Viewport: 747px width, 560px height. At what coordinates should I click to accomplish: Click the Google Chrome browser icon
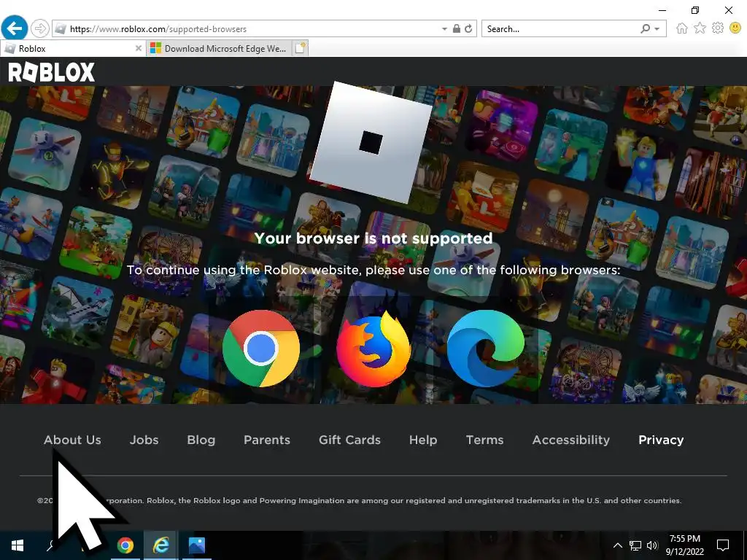click(261, 348)
